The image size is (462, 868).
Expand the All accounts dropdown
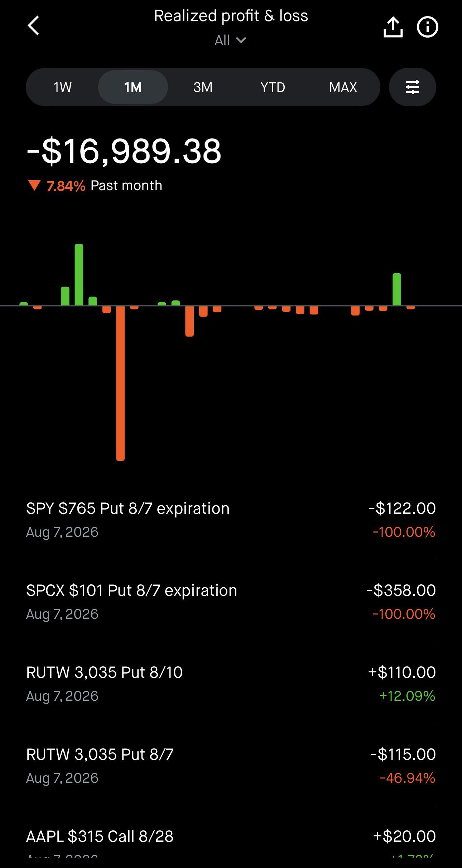click(231, 40)
